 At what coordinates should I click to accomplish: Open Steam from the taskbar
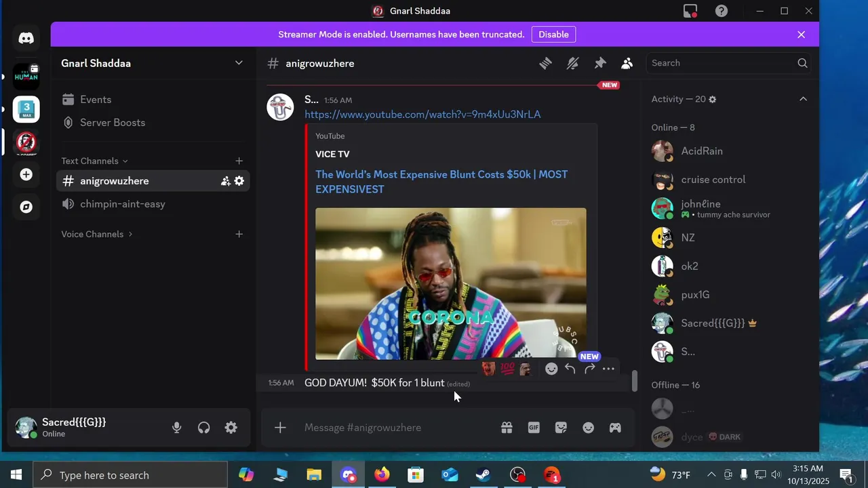click(x=484, y=475)
